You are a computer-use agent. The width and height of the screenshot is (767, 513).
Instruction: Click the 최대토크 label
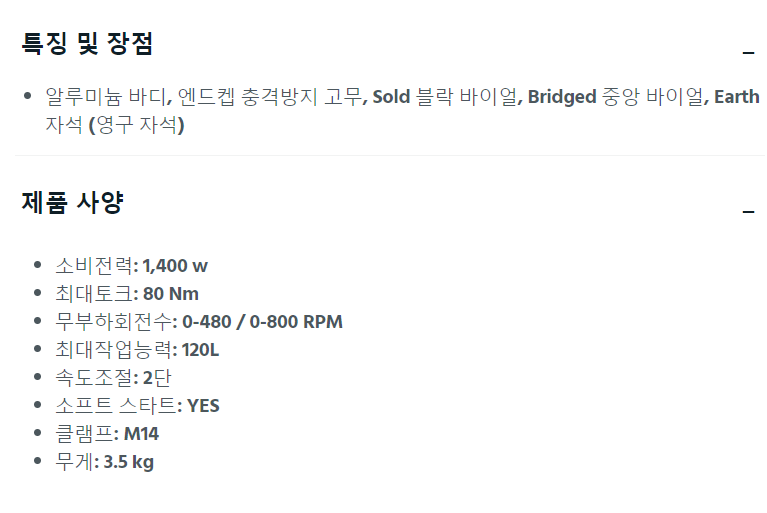93,293
